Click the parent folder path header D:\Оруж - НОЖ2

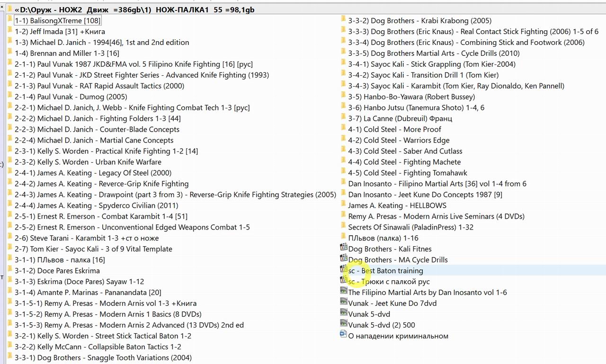pos(135,9)
